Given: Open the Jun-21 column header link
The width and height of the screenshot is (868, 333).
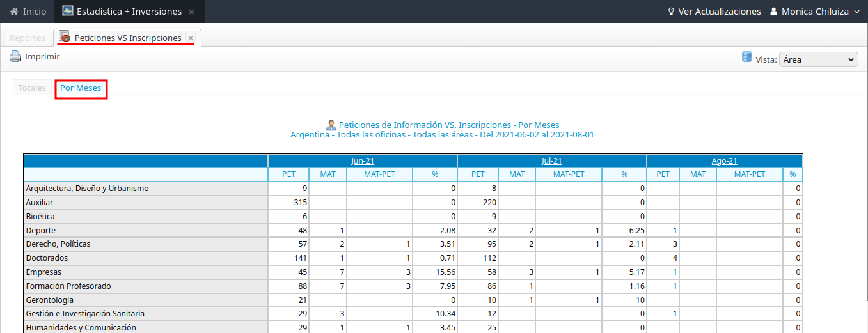Looking at the screenshot, I should point(363,161).
